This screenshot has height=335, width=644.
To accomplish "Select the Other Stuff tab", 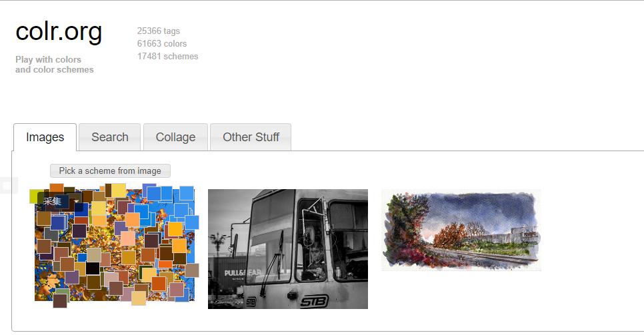I will 251,137.
